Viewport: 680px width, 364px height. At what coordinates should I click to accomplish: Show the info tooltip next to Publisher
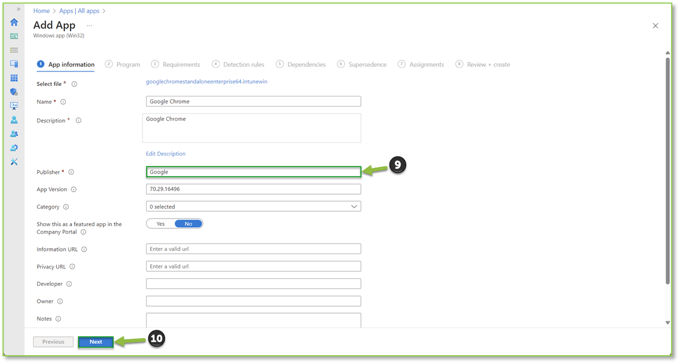pos(71,172)
